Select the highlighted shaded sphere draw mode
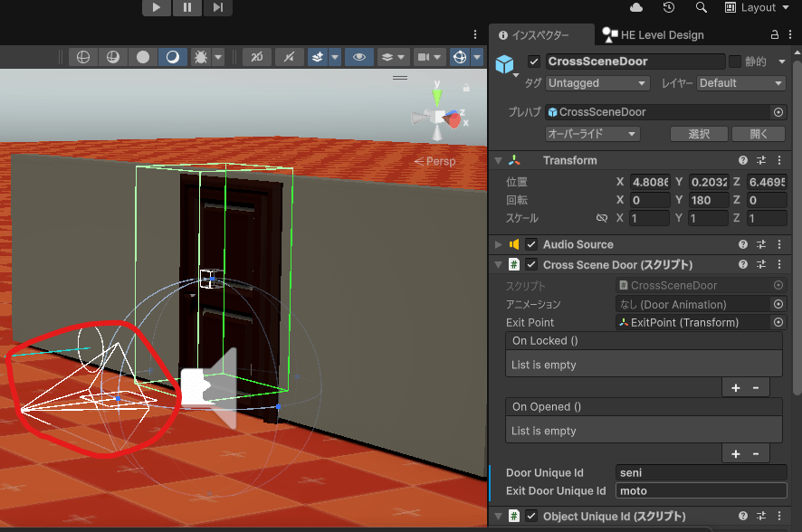Viewport: 802px width, 532px height. pos(173,57)
